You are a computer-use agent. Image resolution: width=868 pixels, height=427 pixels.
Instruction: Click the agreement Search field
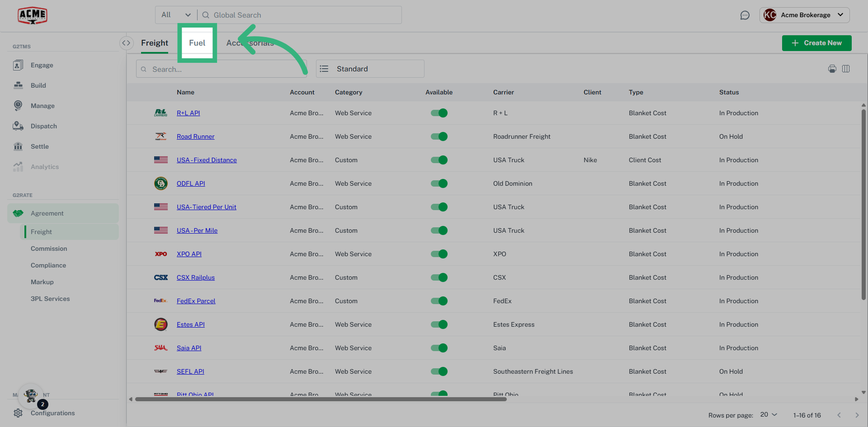click(x=222, y=69)
